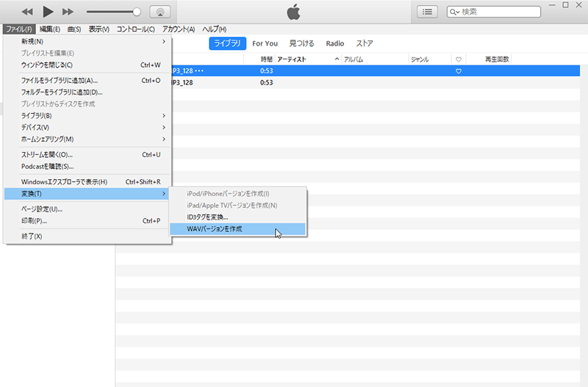Choose フォルダーをライブラリに追加(D)...

(x=87, y=93)
